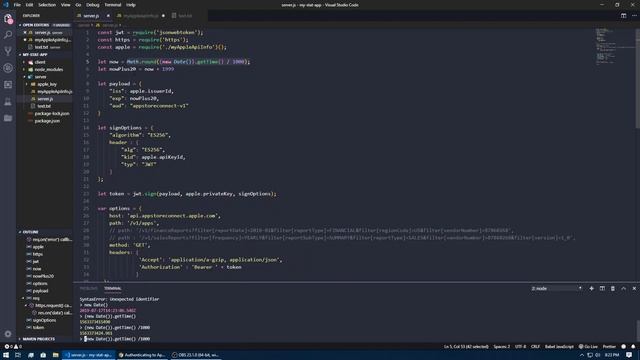The height and width of the screenshot is (360, 640).
Task: Click the Go Live status bar button
Action: pyautogui.click(x=588, y=347)
